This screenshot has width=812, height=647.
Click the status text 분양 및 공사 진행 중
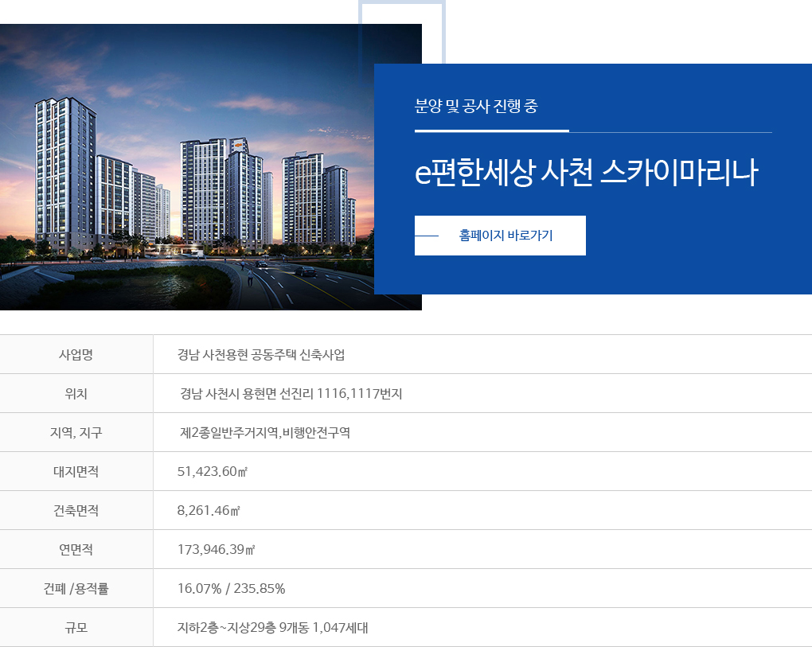pos(476,106)
